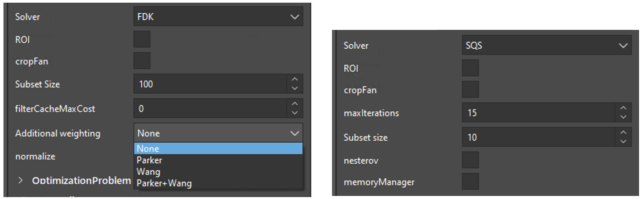Decrease maxIterations with down arrow
644x199 pixels.
pos(623,117)
